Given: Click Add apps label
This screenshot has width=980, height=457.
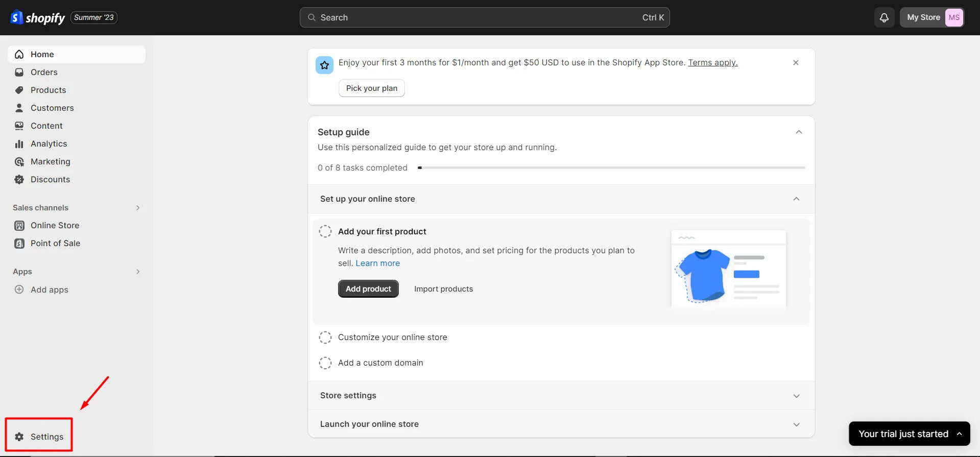Looking at the screenshot, I should (x=50, y=290).
